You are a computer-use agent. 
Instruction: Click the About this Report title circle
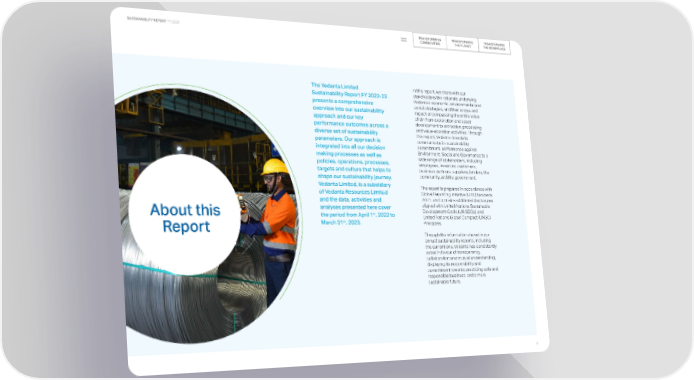pyautogui.click(x=185, y=215)
